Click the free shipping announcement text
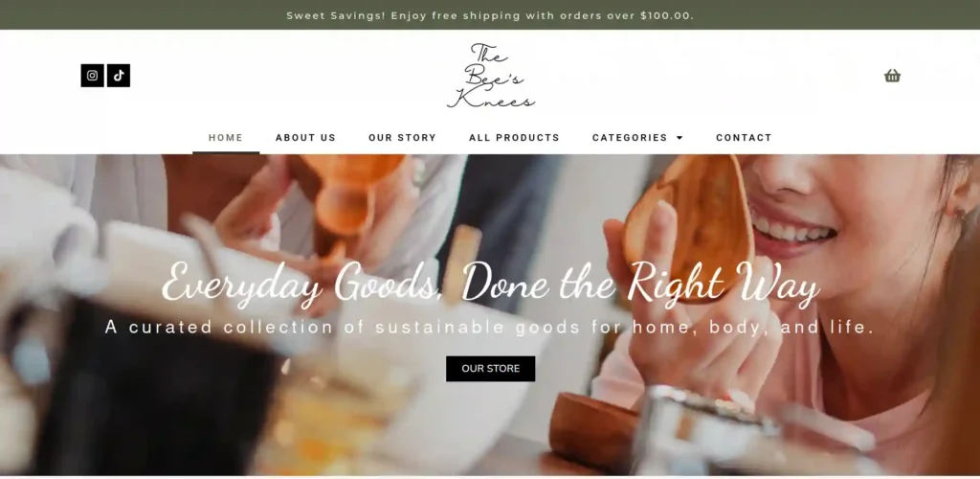980x479 pixels. tap(490, 15)
